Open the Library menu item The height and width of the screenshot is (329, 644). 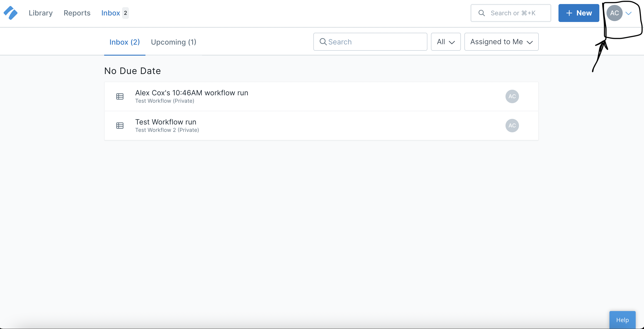coord(41,13)
